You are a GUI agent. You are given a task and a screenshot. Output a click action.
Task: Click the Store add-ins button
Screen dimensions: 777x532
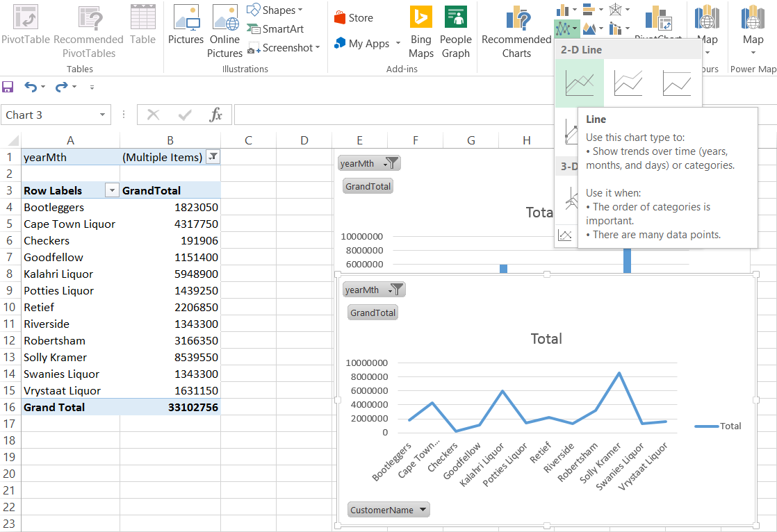pyautogui.click(x=353, y=18)
